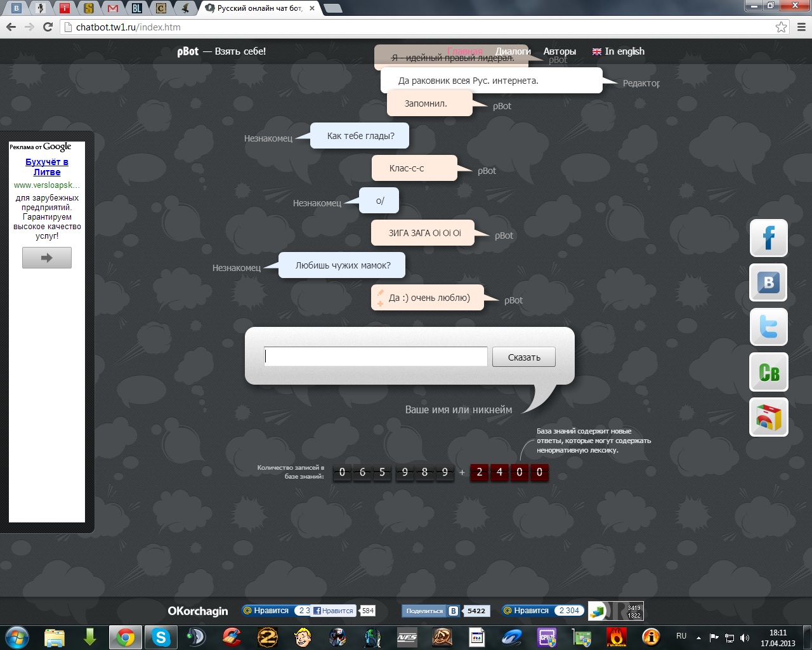Click the volume icon in the system tray
The image size is (812, 650).
(x=744, y=637)
